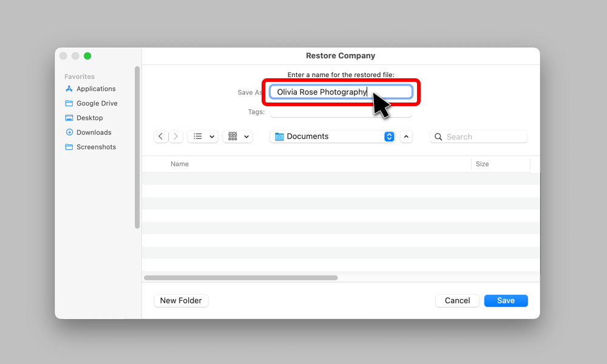This screenshot has width=607, height=364.
Task: Click the Cancel button
Action: tap(457, 300)
